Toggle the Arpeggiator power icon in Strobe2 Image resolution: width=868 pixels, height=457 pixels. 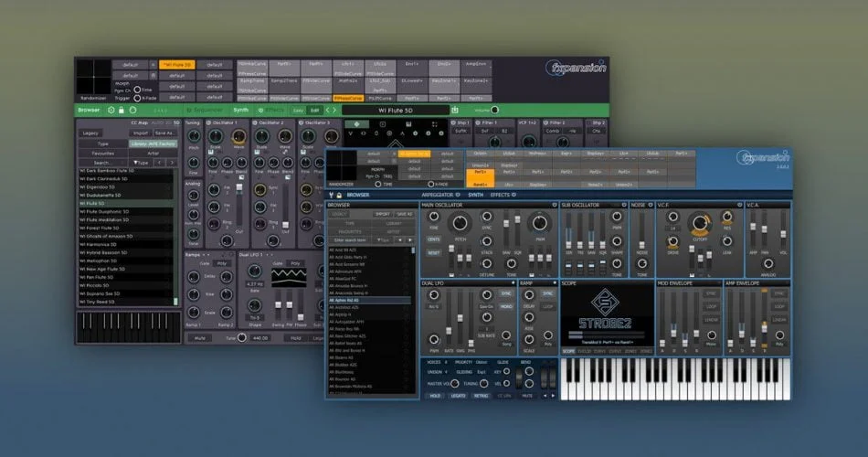(458, 195)
